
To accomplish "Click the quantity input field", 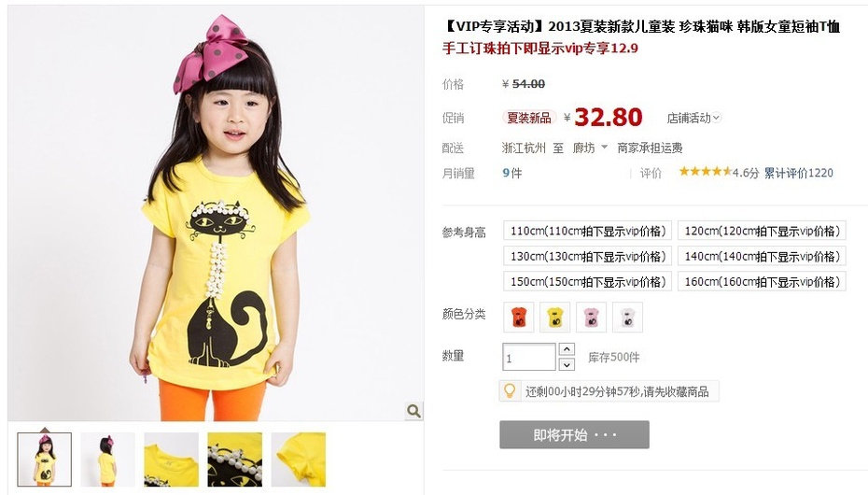I will [x=528, y=357].
